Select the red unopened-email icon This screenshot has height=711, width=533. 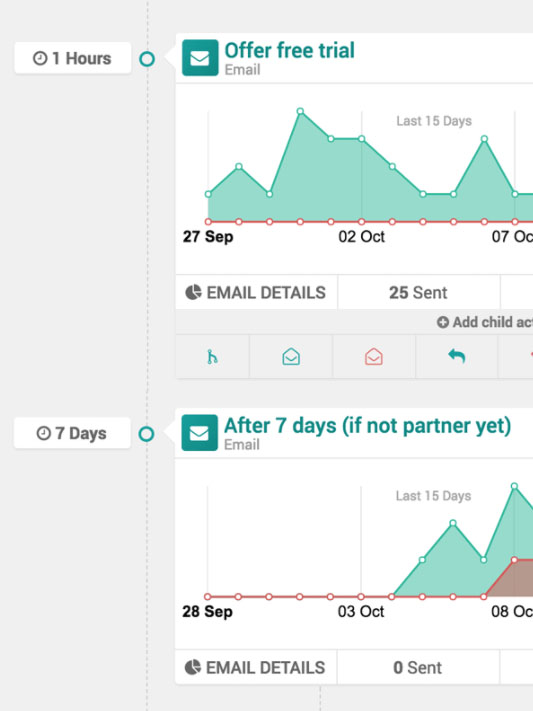click(374, 357)
